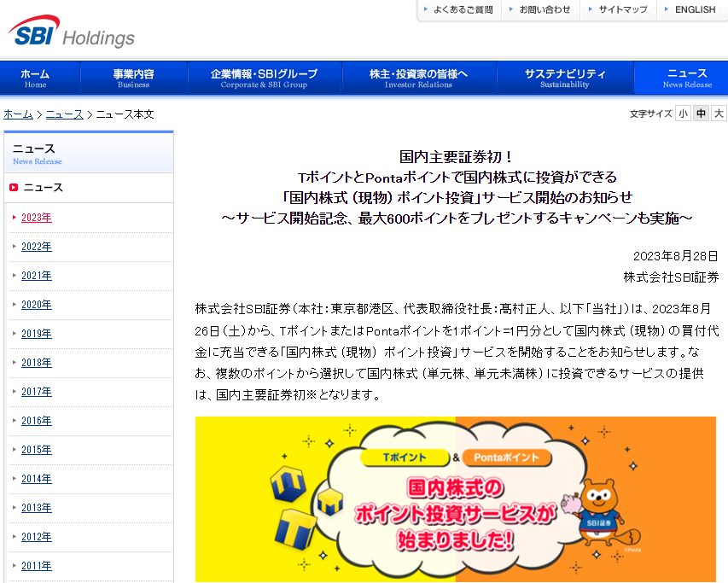728x583 pixels.
Task: Click the article headline 国内主要証券初！
Action: coord(456,157)
